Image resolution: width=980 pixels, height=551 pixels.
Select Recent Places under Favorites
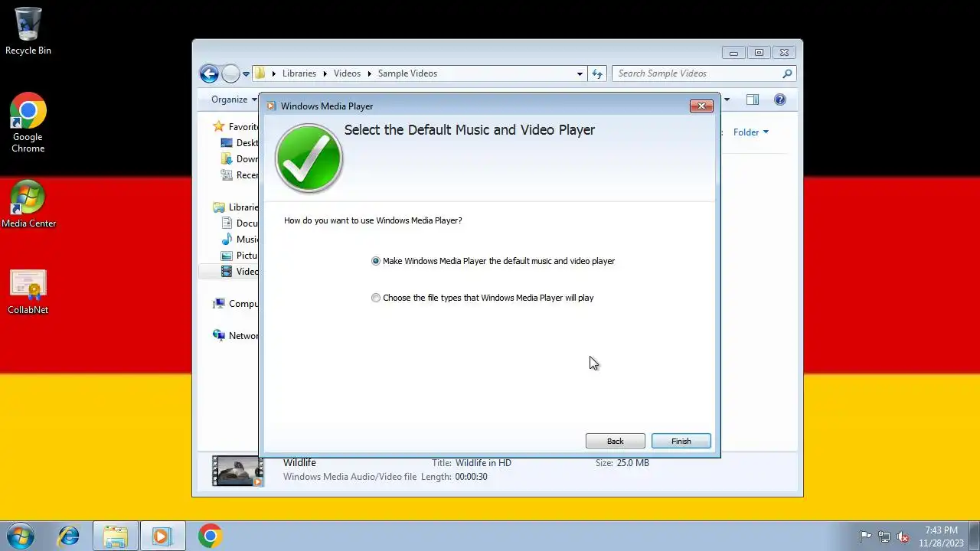point(240,175)
